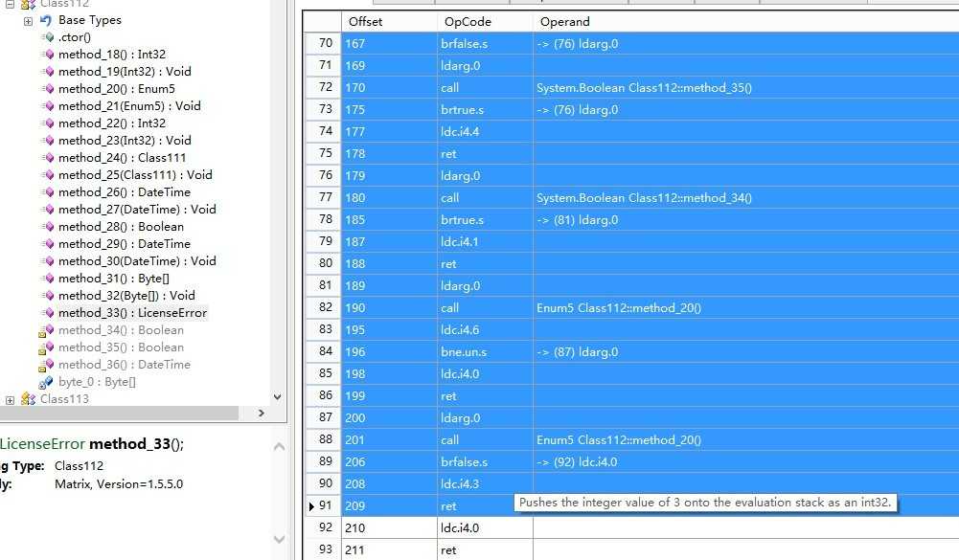The height and width of the screenshot is (560, 959).
Task: Click the method_24() Class111 method icon
Action: (x=48, y=158)
